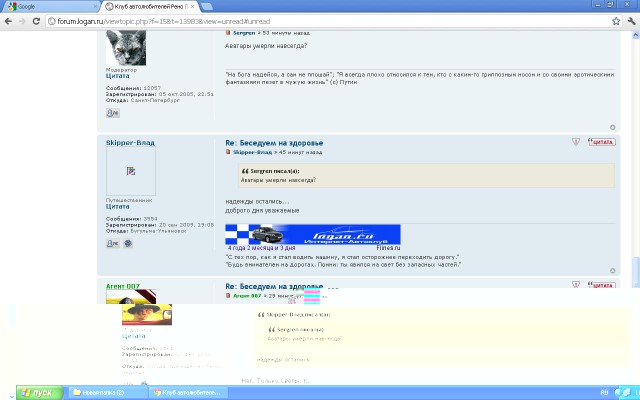Open the cat avatar of Sergren

point(126,48)
